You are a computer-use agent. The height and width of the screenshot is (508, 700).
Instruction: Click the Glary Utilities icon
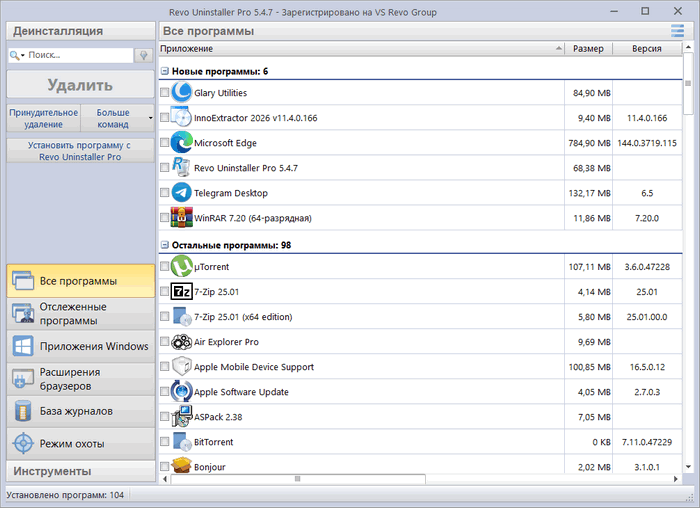181,92
